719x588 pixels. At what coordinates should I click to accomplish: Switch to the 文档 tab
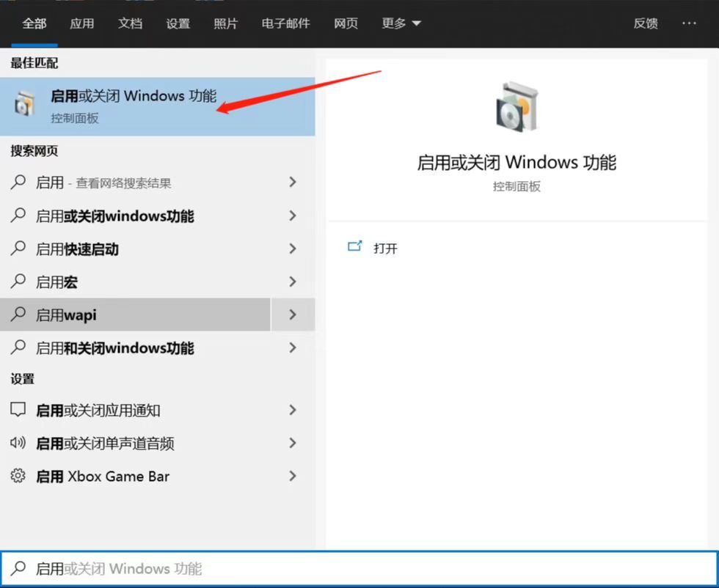click(130, 23)
